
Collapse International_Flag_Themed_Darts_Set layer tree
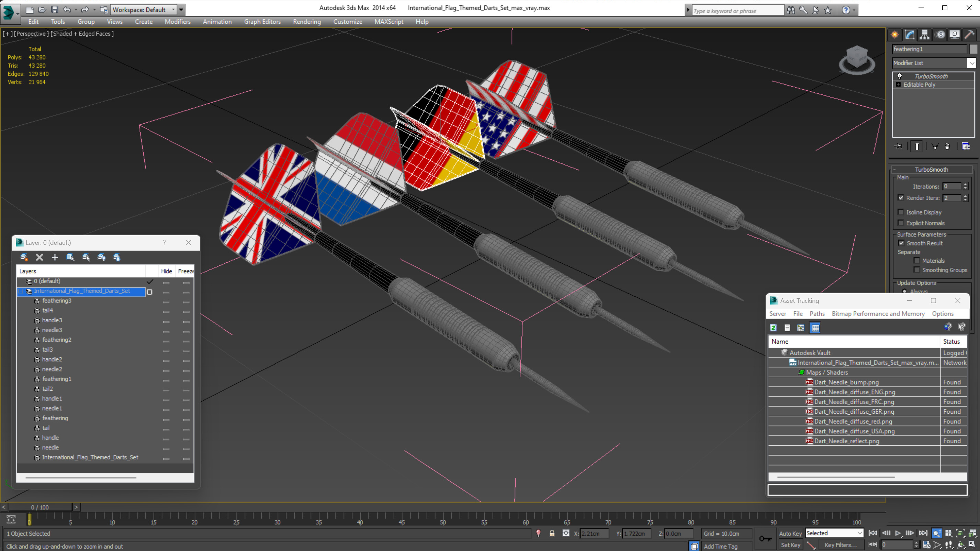[21, 291]
